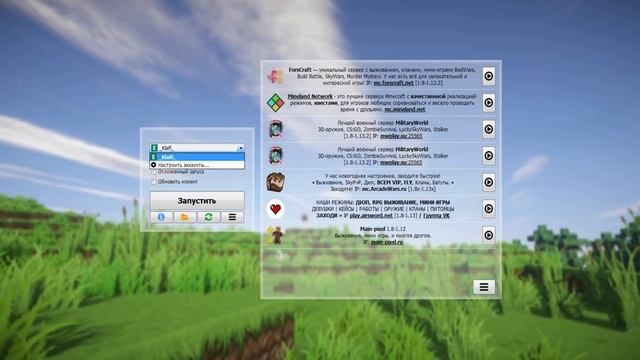Image resolution: width=640 pixels, height=360 pixels.
Task: Click the Main-pixel character logo
Action: 276,235
